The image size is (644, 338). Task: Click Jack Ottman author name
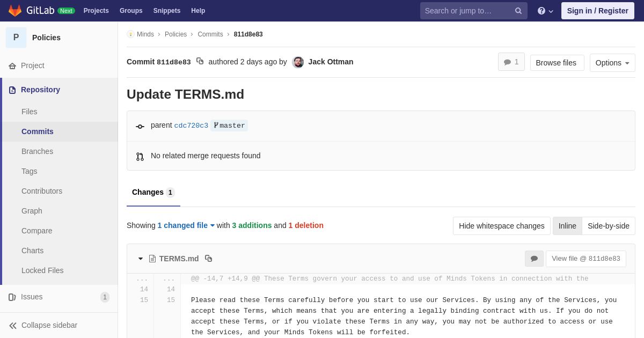tap(331, 62)
